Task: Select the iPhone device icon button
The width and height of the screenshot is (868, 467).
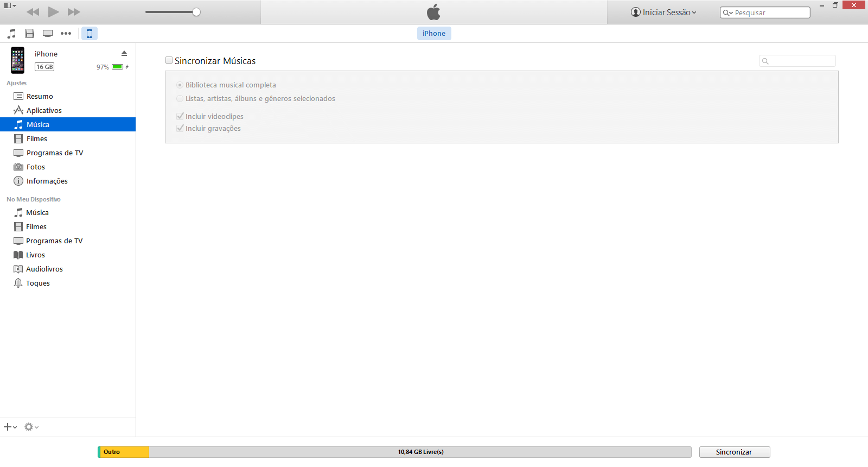Action: (90, 33)
